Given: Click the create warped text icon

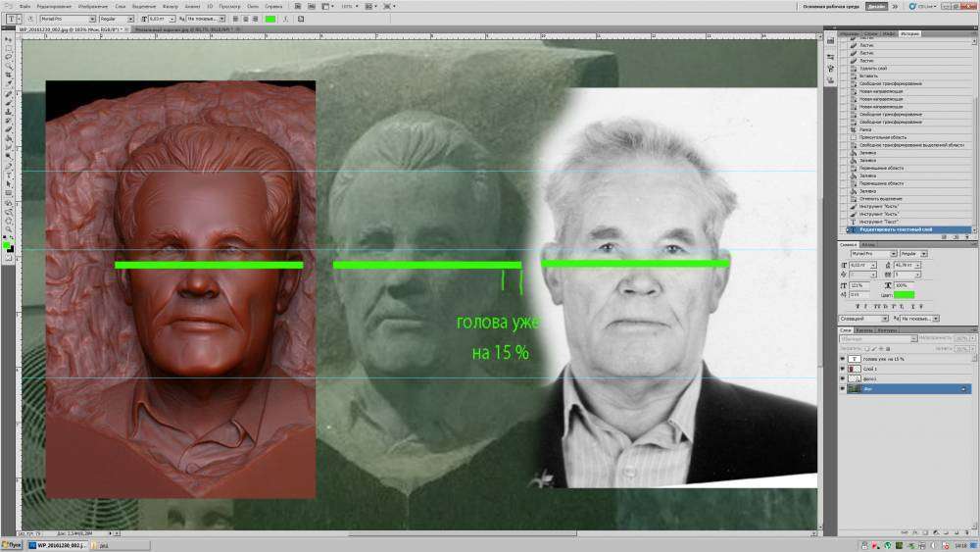Looking at the screenshot, I should 288,19.
